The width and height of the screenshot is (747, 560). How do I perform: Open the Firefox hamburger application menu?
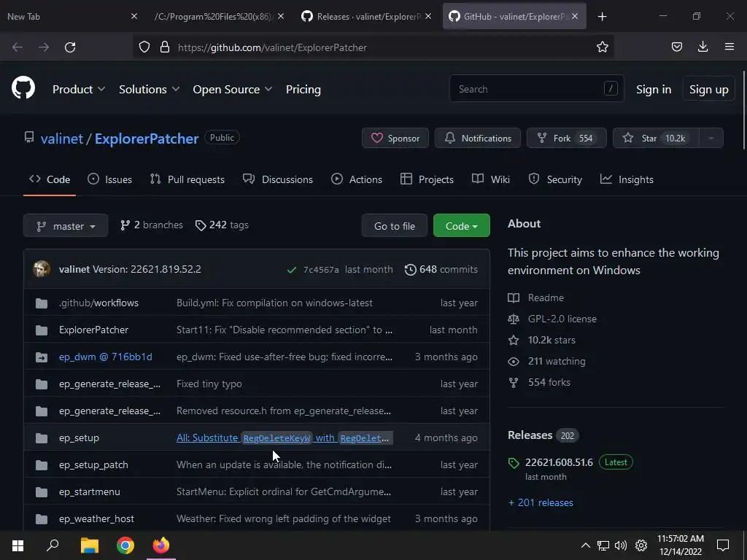click(x=729, y=47)
